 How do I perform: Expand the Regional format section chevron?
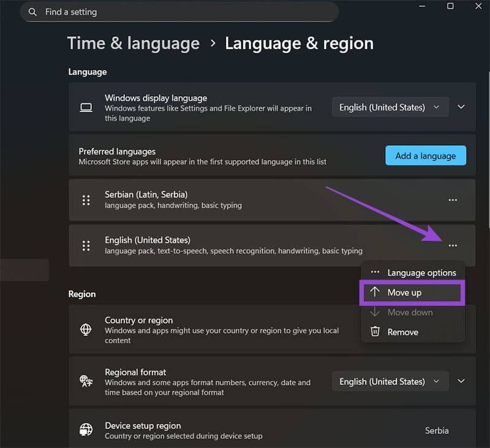pos(461,381)
